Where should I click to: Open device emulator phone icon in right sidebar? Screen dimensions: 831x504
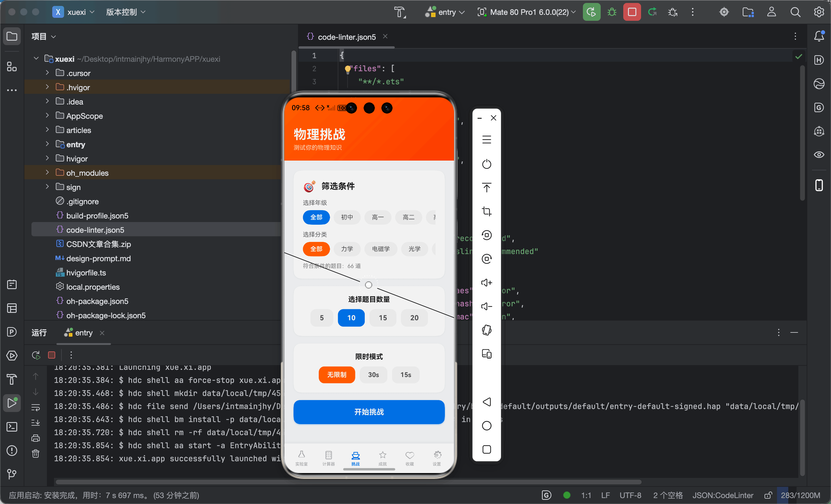coord(819,185)
